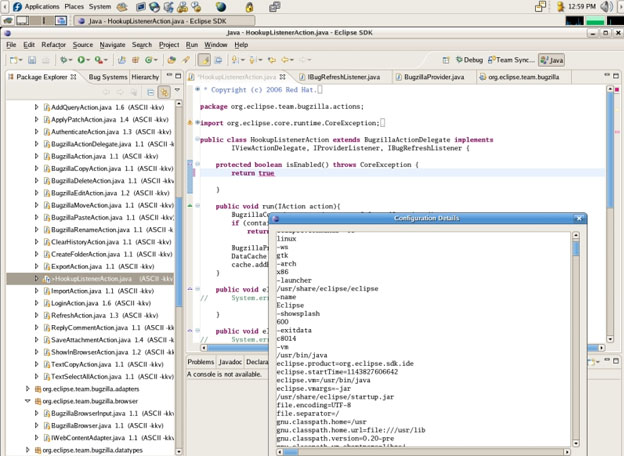Screen dimensions: 624x456
Task: Open the IBugRefreshListener.java editor tab
Action: pos(340,77)
